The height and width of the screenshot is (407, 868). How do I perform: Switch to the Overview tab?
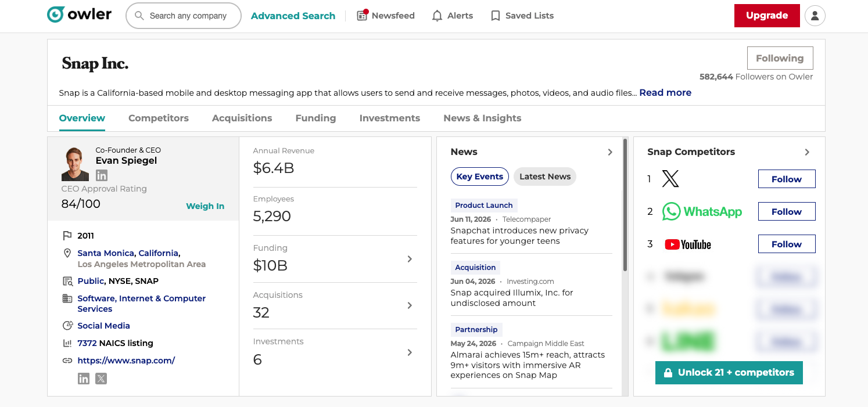click(x=82, y=118)
